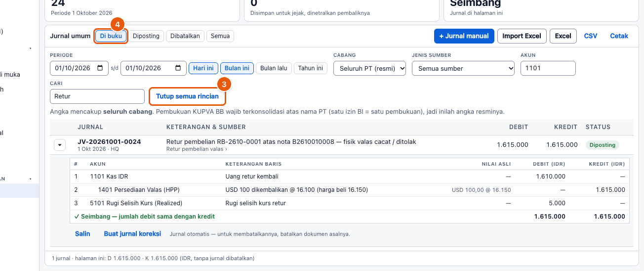Viewport: 644px width, 271px height.
Task: Click the 5.000 debit amount
Action: click(x=557, y=203)
